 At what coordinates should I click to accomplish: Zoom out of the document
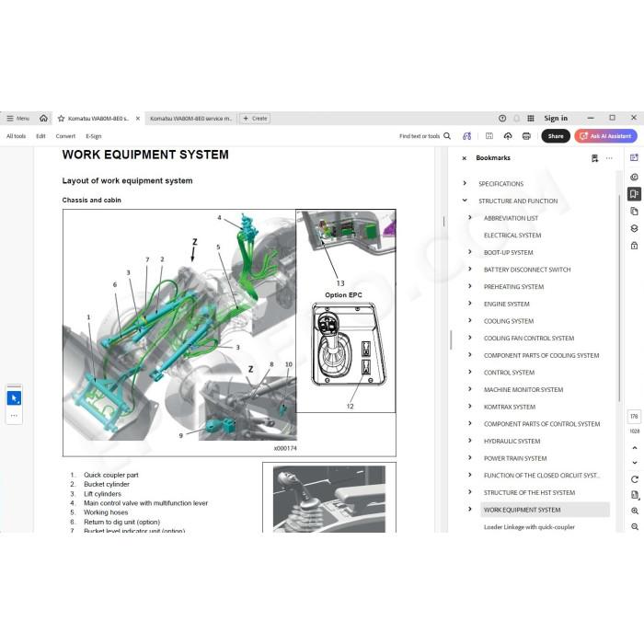point(635,527)
